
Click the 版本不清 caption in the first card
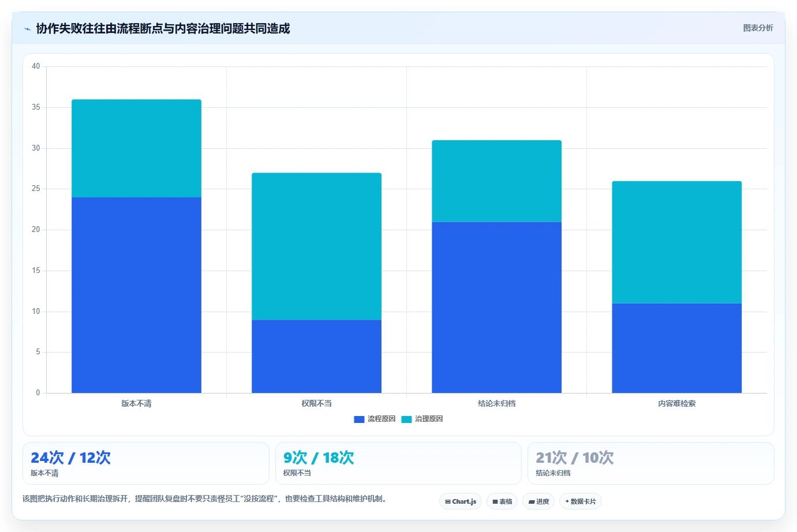(x=44, y=473)
